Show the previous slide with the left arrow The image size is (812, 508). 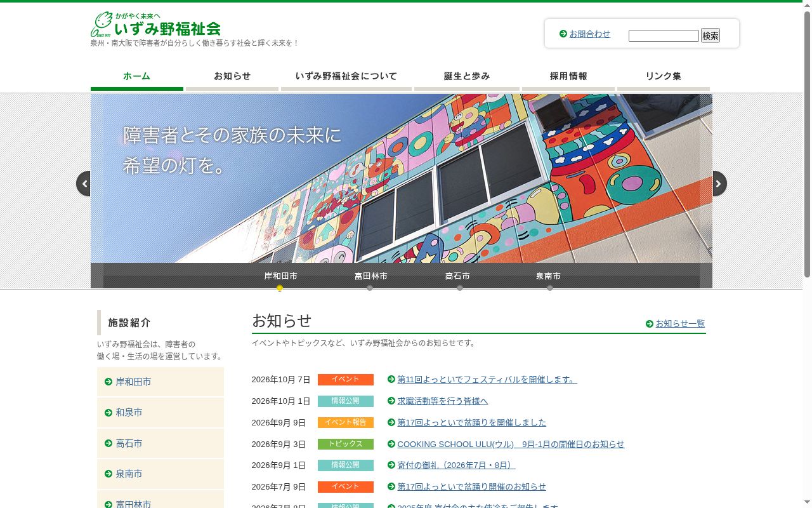[x=84, y=184]
